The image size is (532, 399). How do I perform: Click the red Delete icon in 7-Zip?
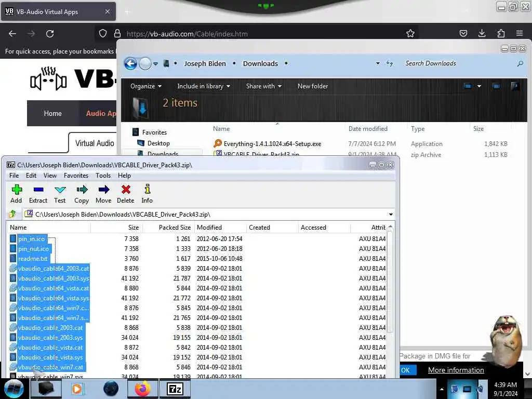point(126,194)
